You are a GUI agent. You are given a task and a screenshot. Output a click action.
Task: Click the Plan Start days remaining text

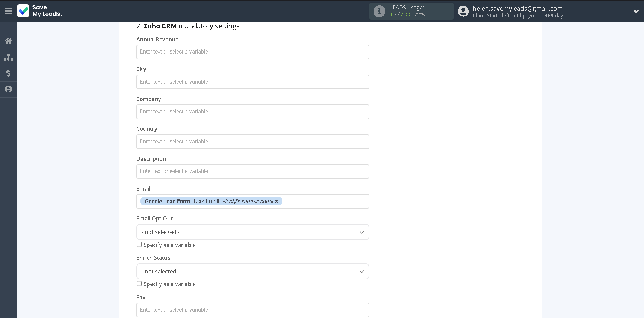[519, 16]
